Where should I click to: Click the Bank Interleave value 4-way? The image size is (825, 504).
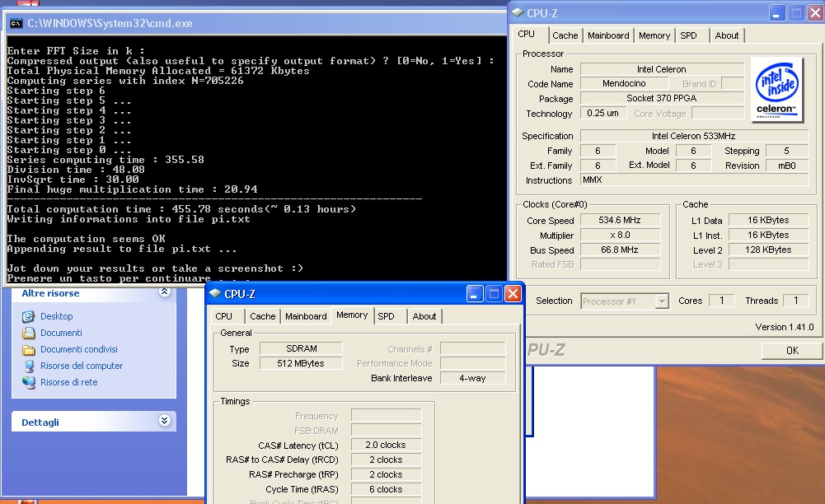(x=472, y=378)
